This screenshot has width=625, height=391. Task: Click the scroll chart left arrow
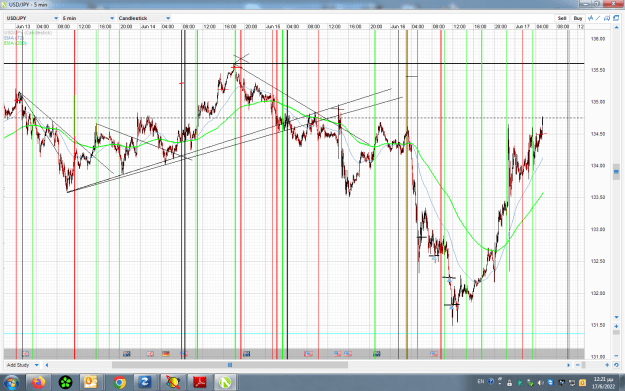pyautogui.click(x=47, y=365)
